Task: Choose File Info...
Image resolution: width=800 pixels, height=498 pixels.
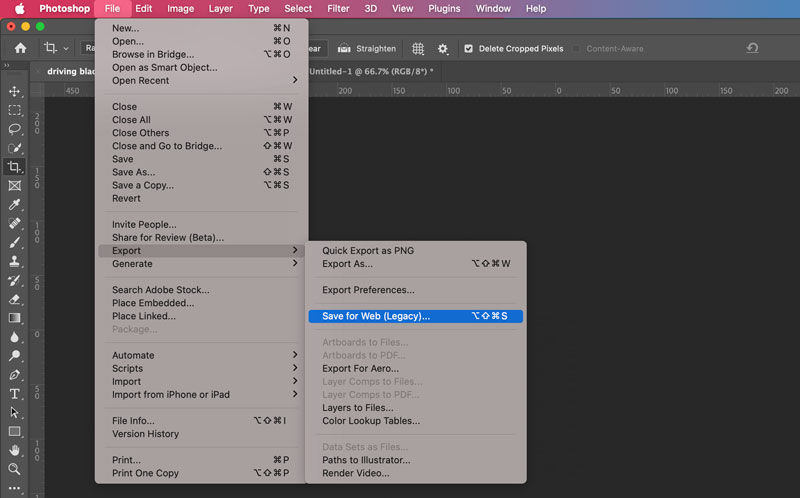Action: point(202,420)
